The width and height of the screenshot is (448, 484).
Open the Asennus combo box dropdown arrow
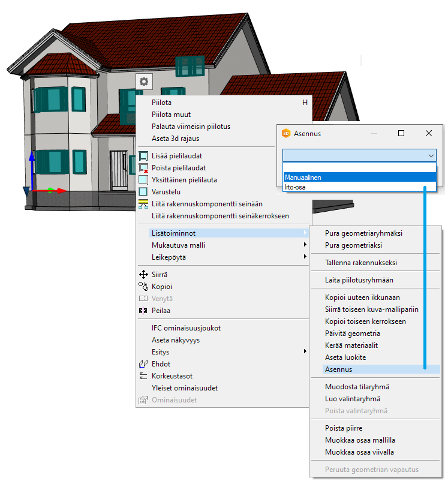(431, 155)
